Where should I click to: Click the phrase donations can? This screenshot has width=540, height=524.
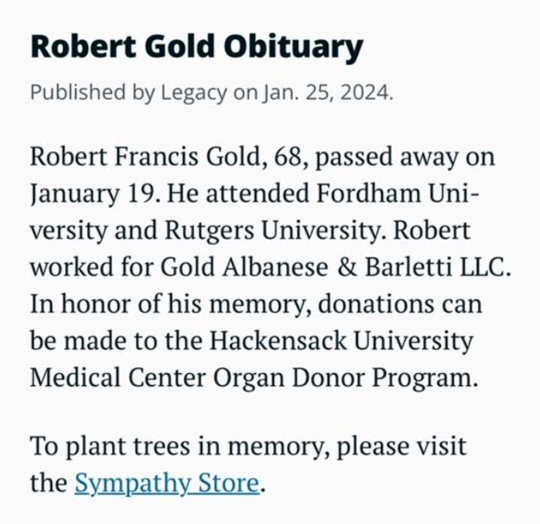click(400, 304)
